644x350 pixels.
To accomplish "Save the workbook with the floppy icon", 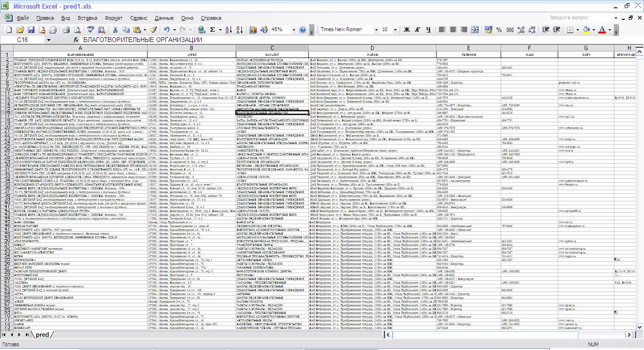I will point(31,29).
